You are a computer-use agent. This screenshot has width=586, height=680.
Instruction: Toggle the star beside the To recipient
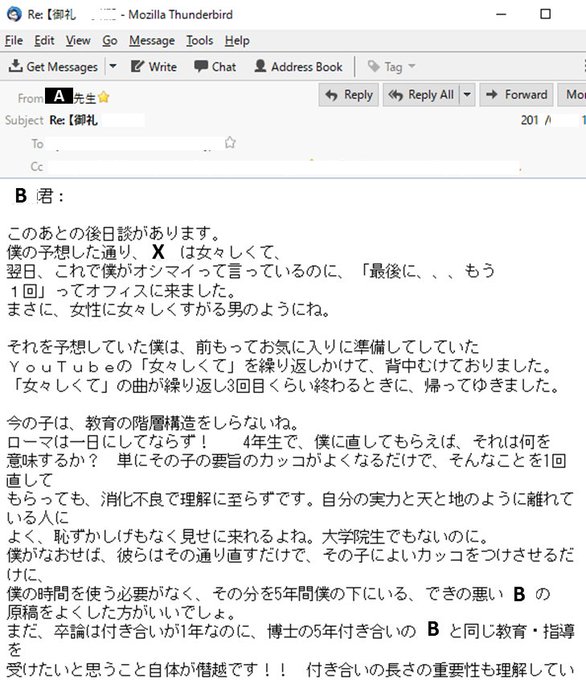[x=230, y=142]
